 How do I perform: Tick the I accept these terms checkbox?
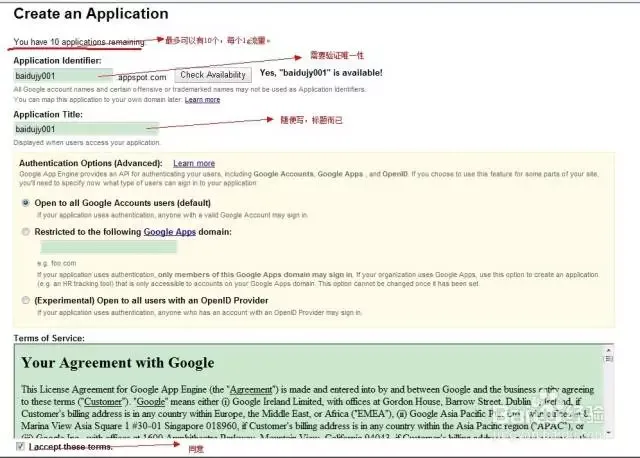point(22,447)
